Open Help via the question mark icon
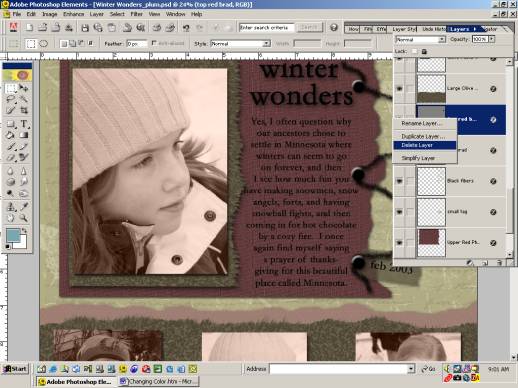Screen dimensions: 518x388 [x=334, y=27]
